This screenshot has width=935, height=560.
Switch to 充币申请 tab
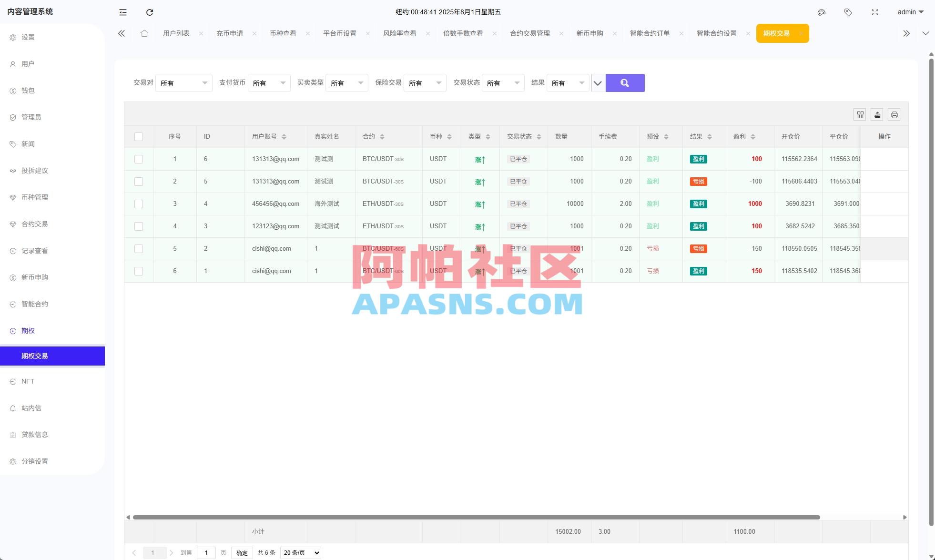(230, 33)
